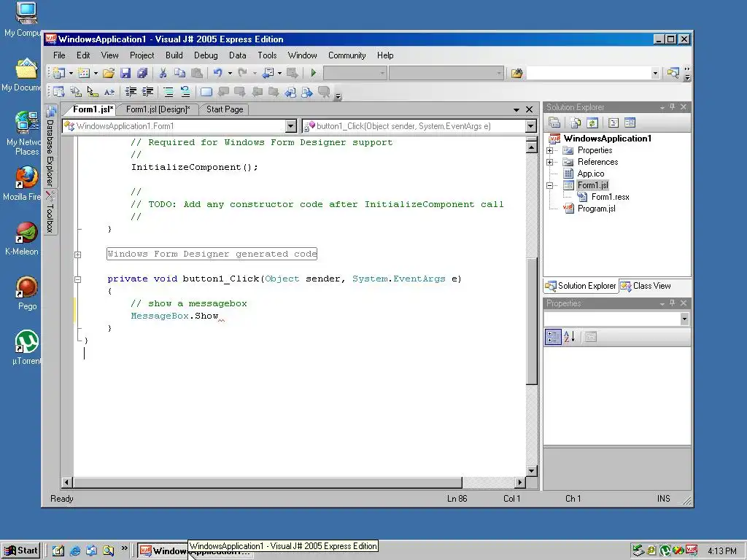Click the Increase Indent icon
747x560 pixels.
[147, 91]
